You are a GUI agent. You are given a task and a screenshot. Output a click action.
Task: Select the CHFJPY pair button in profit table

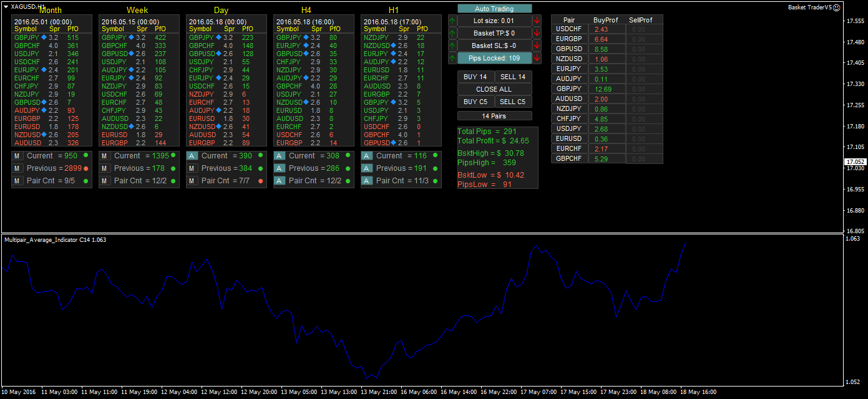569,119
